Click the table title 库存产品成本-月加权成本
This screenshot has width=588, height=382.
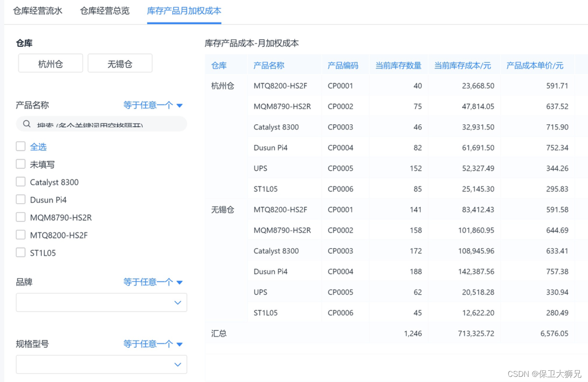point(252,43)
